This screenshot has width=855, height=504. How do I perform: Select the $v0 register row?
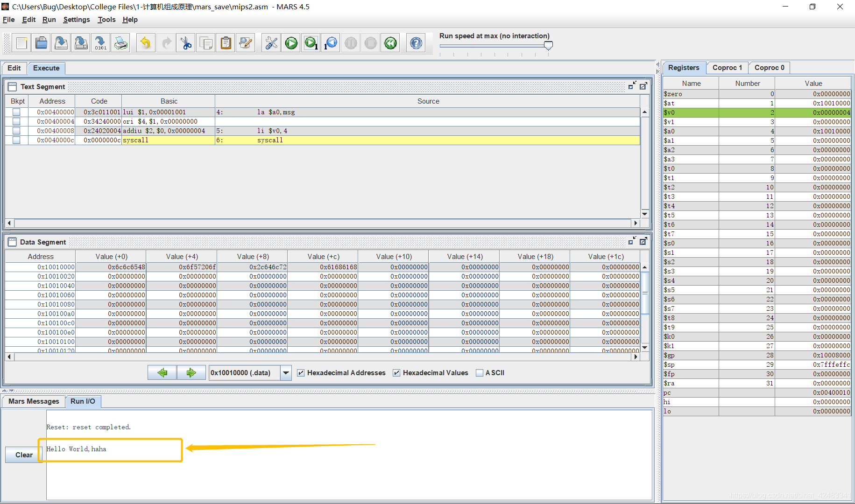point(756,112)
